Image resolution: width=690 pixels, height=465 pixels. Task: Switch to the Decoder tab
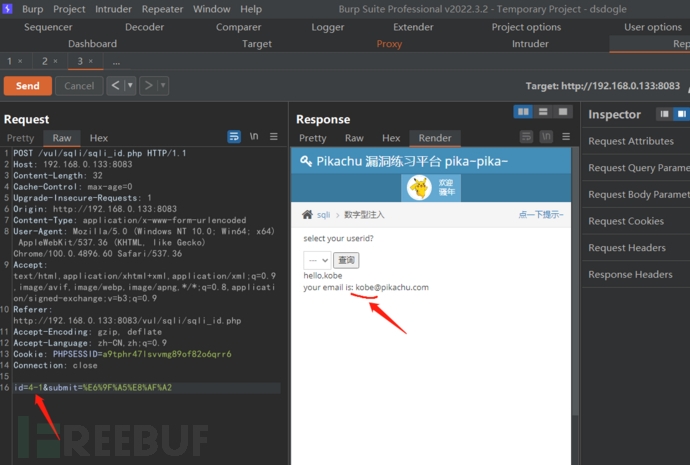[x=144, y=27]
